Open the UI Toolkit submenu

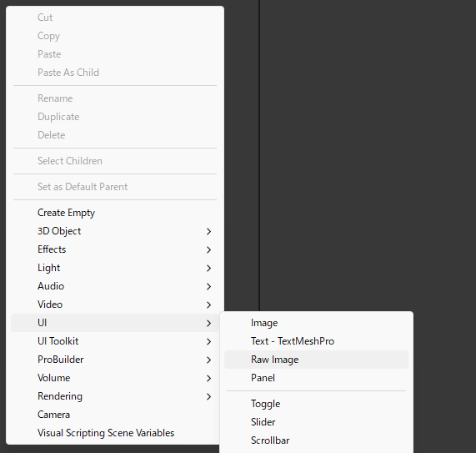coord(115,341)
